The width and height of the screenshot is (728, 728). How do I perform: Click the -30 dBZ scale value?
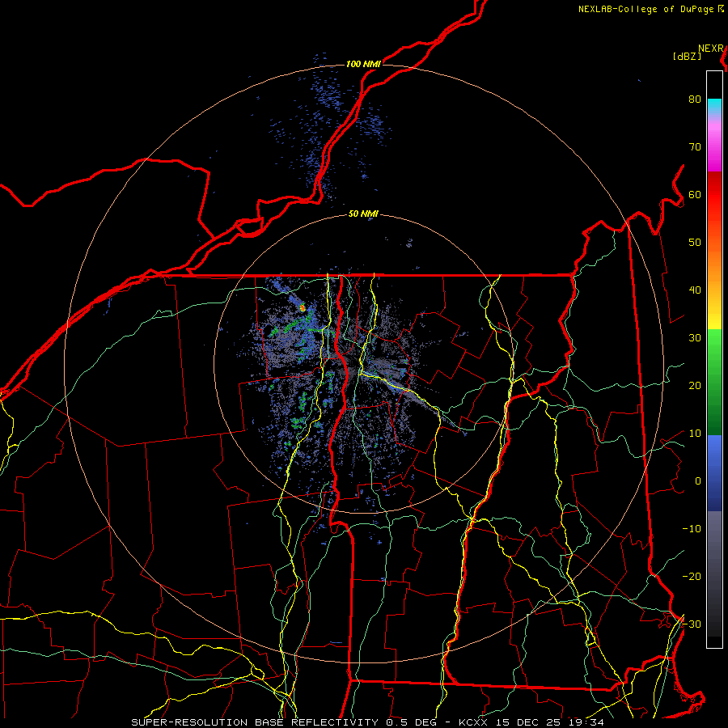692,624
